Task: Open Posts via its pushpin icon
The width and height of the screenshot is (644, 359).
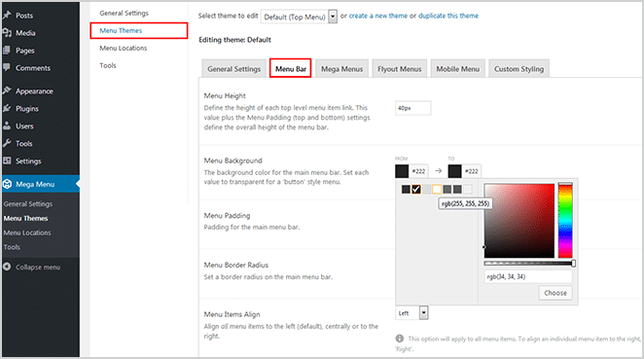Action: [7, 16]
